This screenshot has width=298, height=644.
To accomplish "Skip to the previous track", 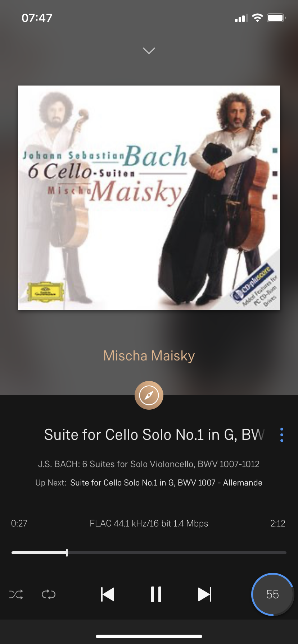I will [108, 594].
